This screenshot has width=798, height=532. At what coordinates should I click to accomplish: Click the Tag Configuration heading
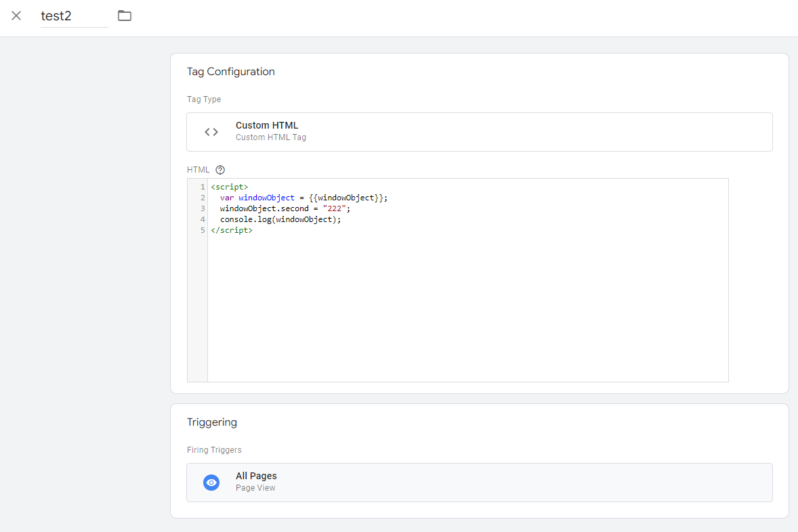(231, 72)
